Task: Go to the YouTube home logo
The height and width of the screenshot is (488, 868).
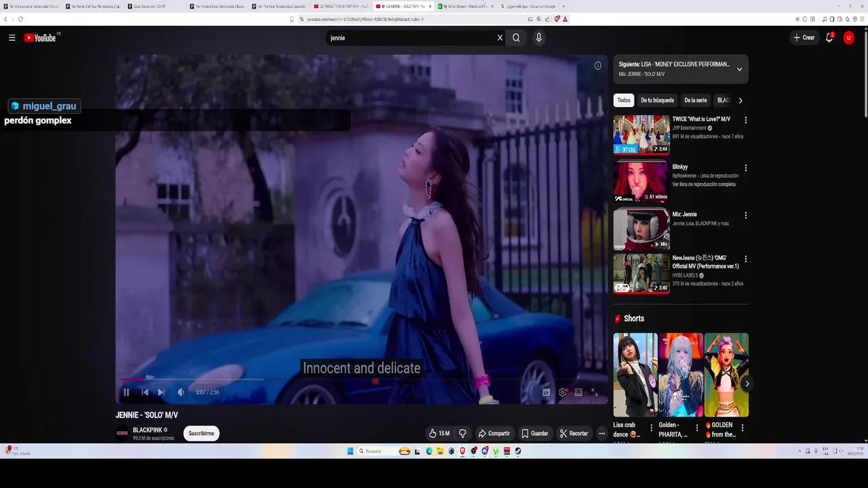Action: click(40, 38)
